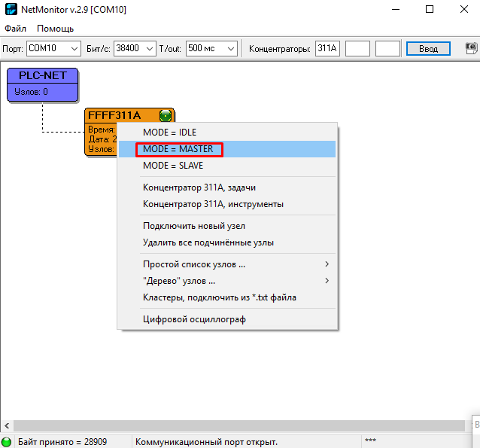Click the Байт принято = 28909 status text
Screen dimensions: 480x448
tap(62, 442)
